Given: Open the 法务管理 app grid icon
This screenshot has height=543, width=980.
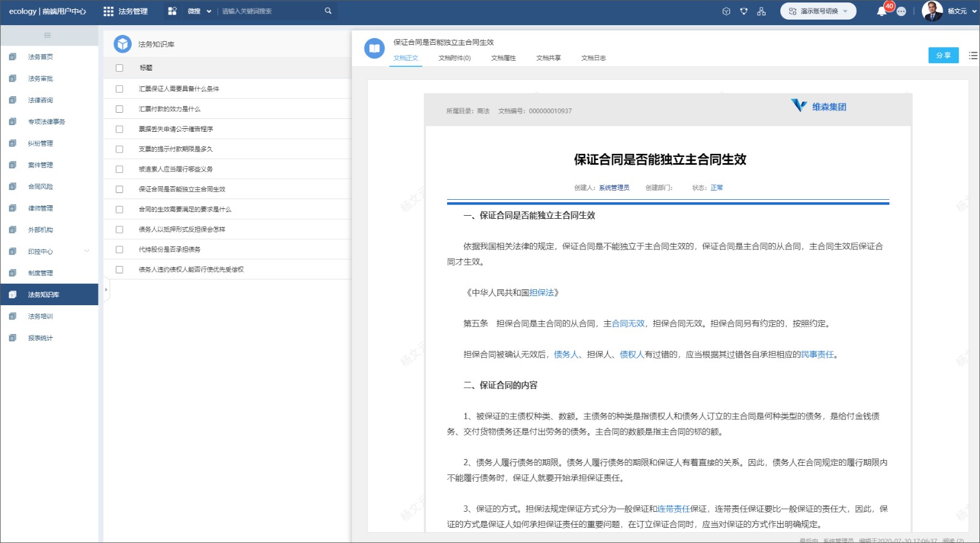Looking at the screenshot, I should (x=108, y=11).
